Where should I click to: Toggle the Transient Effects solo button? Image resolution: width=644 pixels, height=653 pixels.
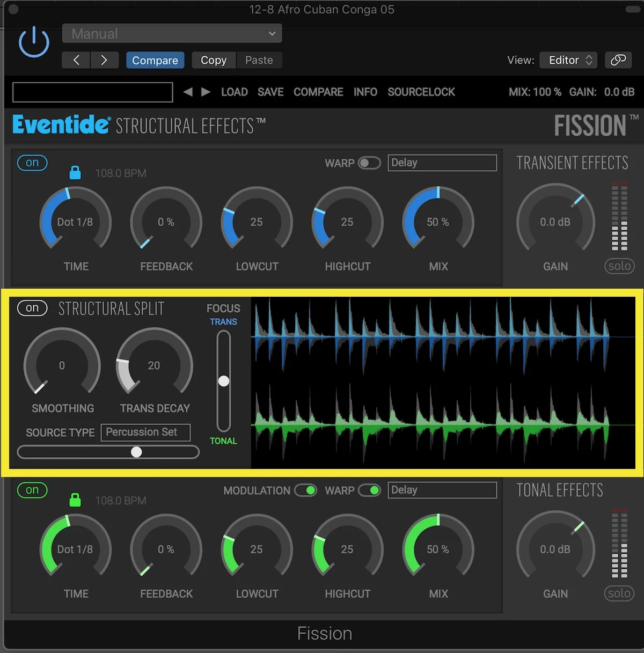point(619,266)
